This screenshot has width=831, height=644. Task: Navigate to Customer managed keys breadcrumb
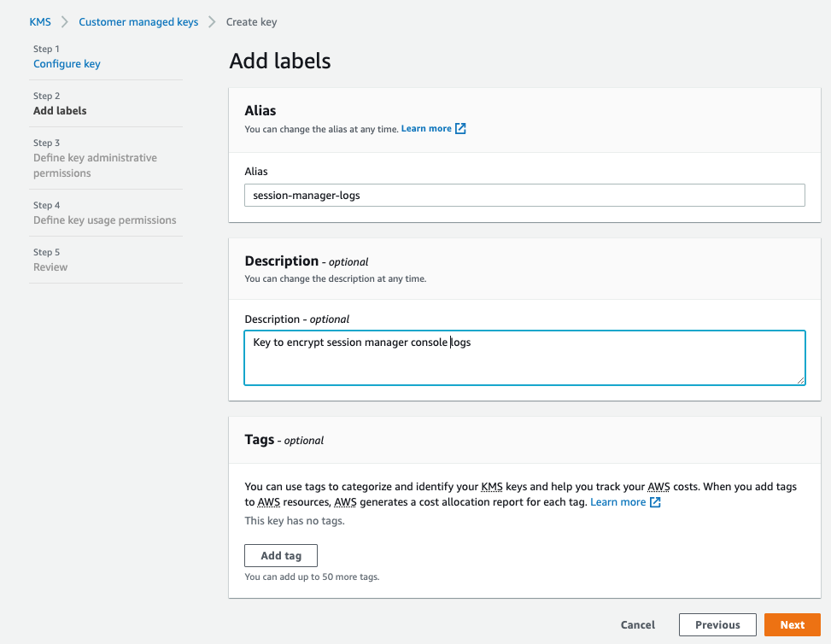click(x=138, y=21)
